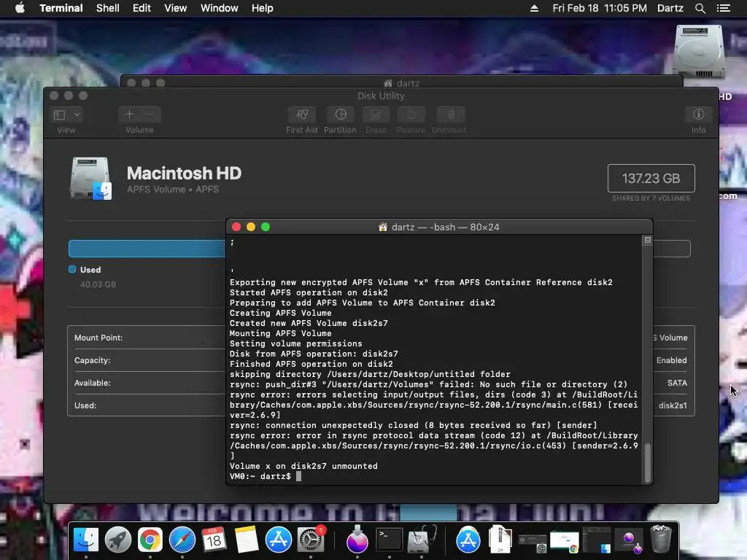Viewport: 747px width, 560px height.
Task: Click 'Volume x on disk2s7 unmounted' line
Action: (x=303, y=466)
